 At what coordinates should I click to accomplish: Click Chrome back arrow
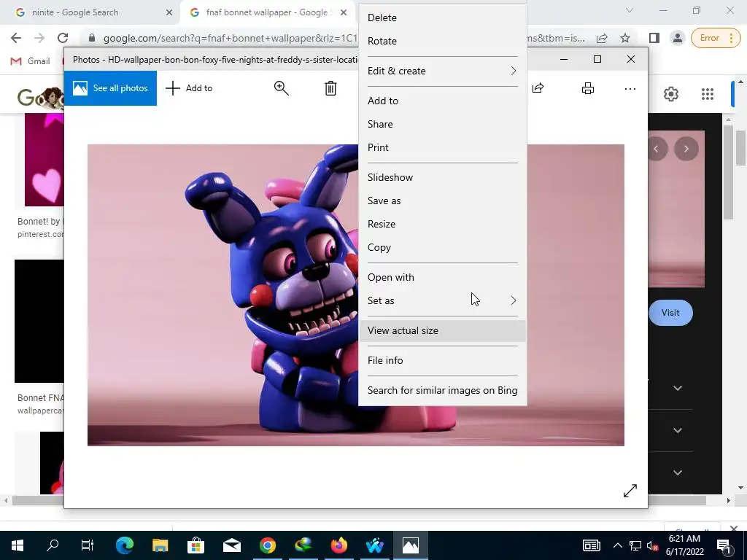[x=16, y=38]
